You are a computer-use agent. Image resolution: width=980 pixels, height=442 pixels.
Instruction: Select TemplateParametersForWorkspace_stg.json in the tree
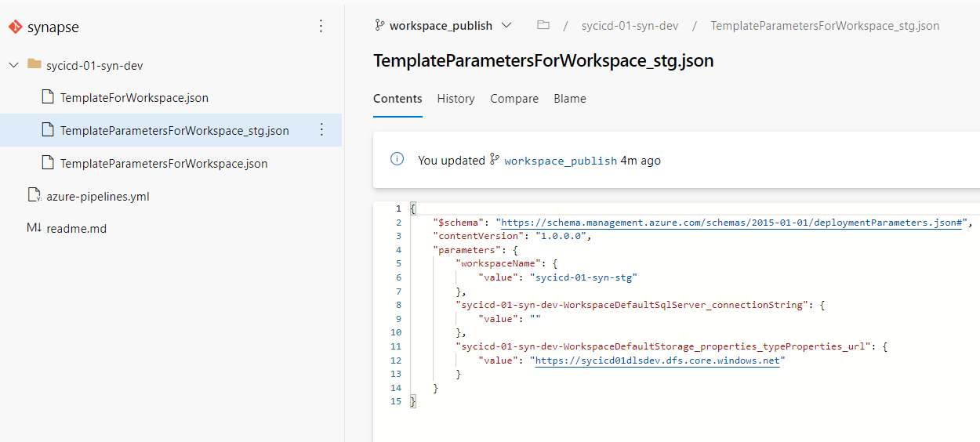click(x=174, y=131)
